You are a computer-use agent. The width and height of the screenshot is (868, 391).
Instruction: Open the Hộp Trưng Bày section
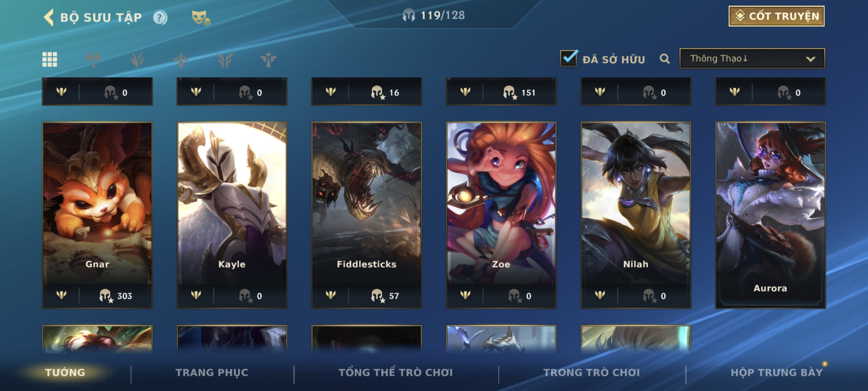(x=776, y=372)
